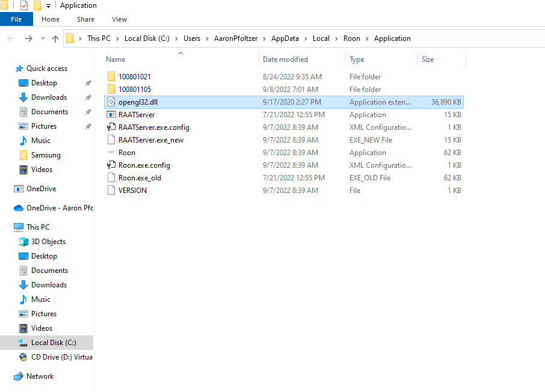Expand the chevron after Local in path
This screenshot has width=545, height=392.
coord(336,38)
